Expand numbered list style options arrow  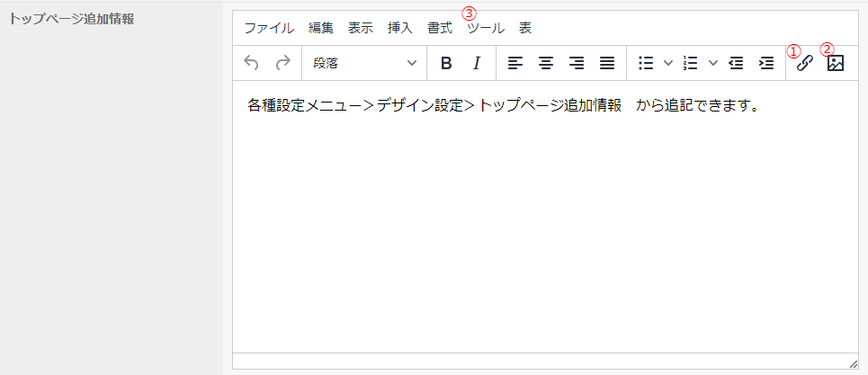(712, 63)
